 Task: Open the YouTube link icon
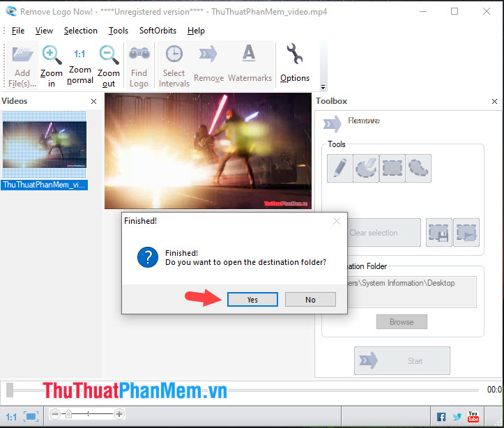(x=473, y=417)
